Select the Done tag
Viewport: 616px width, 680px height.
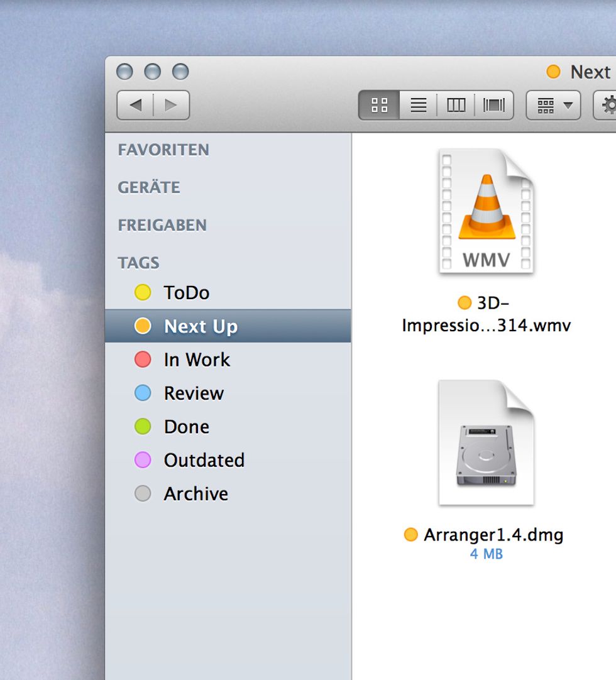[x=228, y=427]
